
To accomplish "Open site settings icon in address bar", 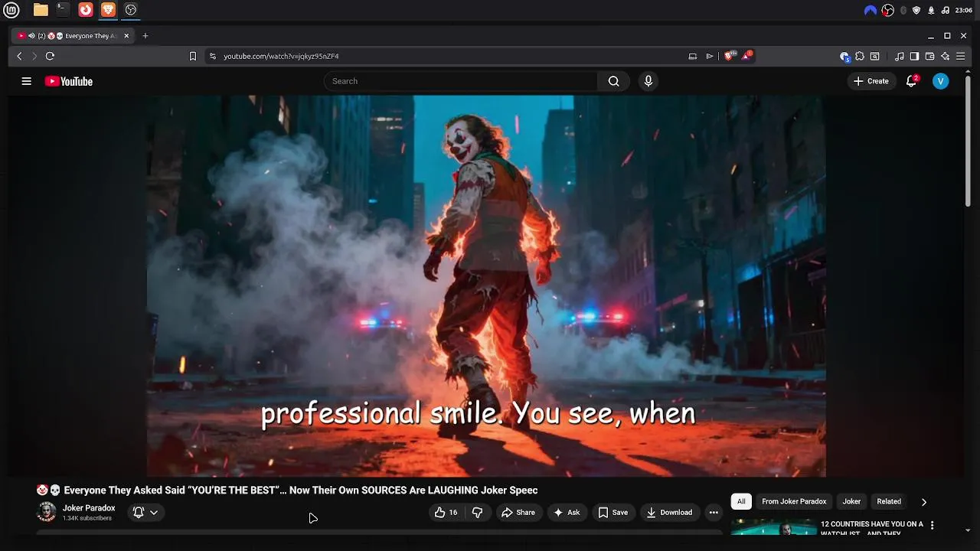I will pyautogui.click(x=213, y=56).
